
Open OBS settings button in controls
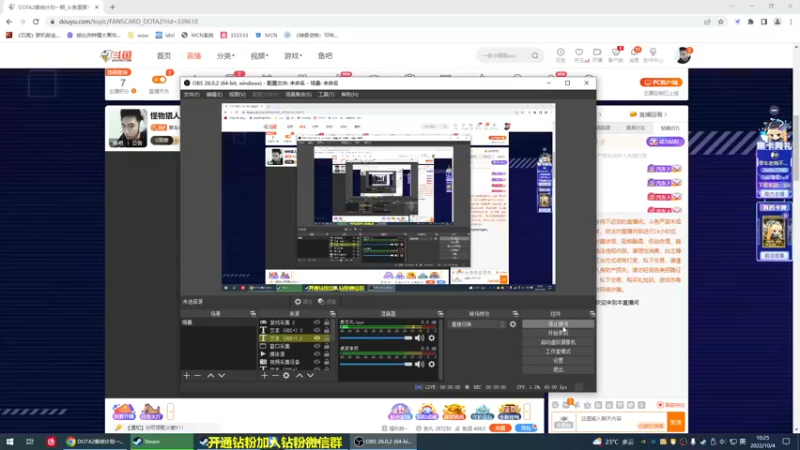558,360
